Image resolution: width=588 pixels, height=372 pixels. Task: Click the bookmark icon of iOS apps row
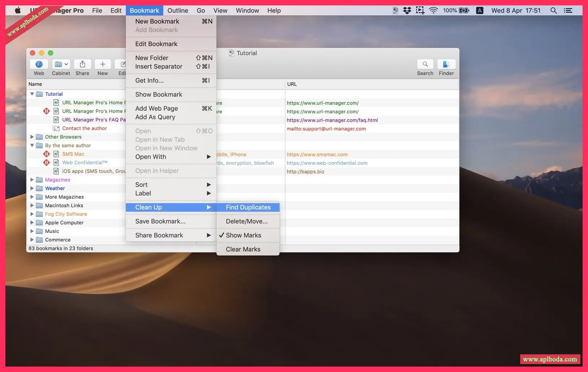tap(56, 171)
